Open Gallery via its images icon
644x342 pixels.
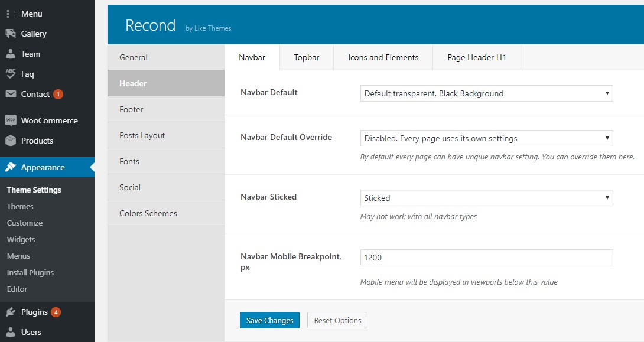point(11,34)
